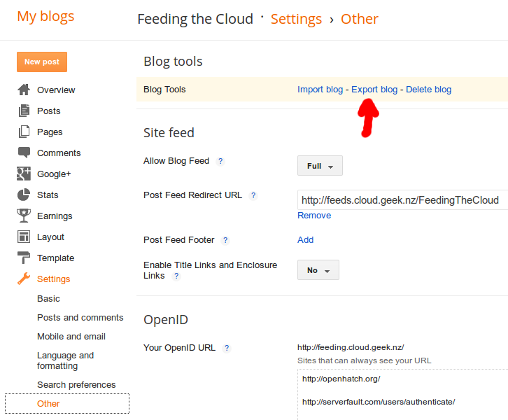Select the 'Posts and comments' settings submenu
Viewport: 508px width, 420px height.
80,318
